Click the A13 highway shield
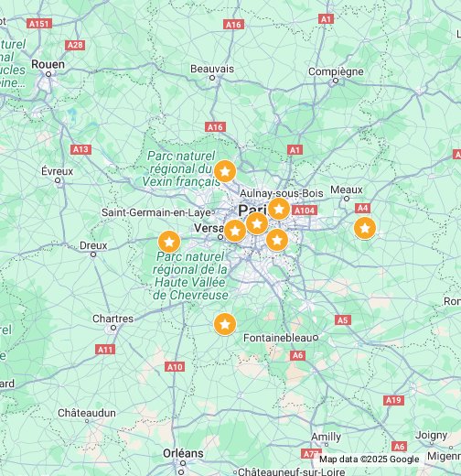 [x=80, y=149]
